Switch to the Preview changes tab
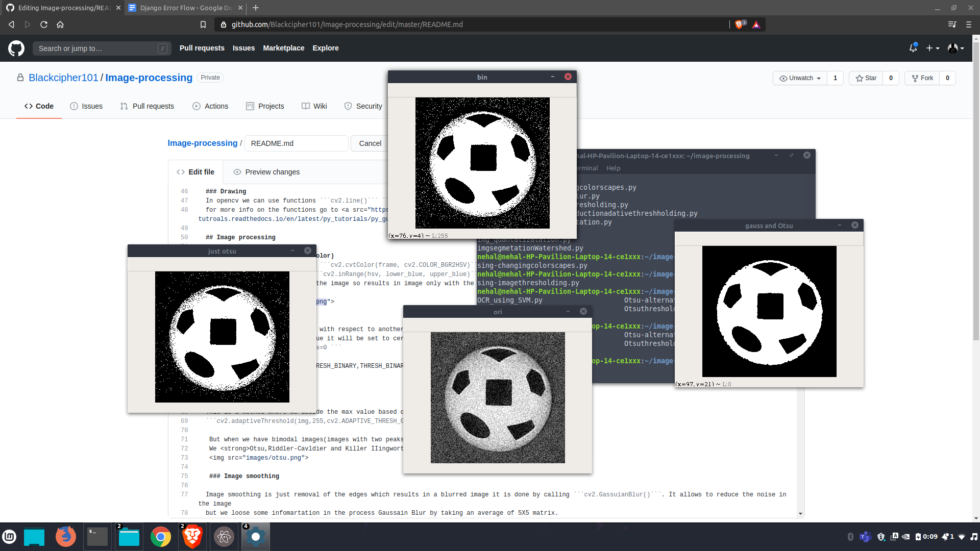This screenshot has width=980, height=551. point(266,172)
